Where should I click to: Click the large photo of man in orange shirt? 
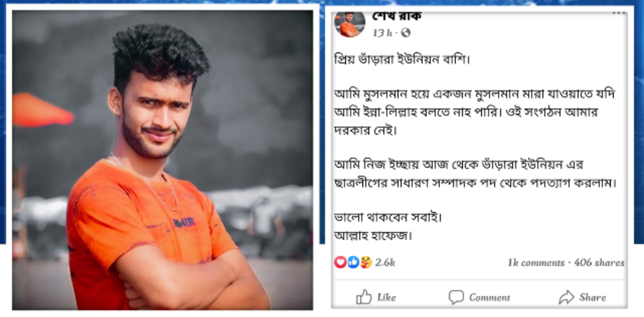pos(163,160)
